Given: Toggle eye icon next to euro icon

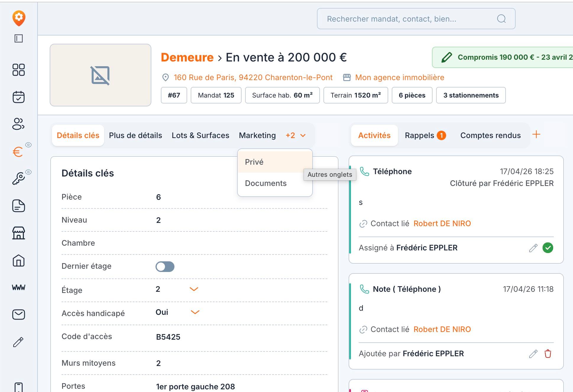Looking at the screenshot, I should (28, 145).
